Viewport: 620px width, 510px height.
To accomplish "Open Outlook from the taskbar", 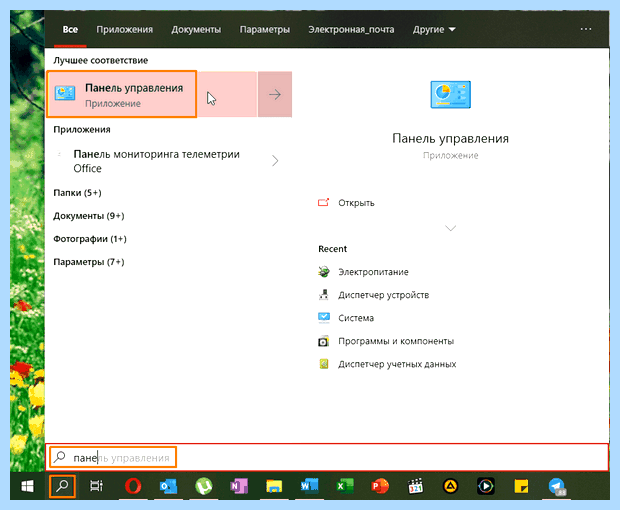I will tap(168, 486).
